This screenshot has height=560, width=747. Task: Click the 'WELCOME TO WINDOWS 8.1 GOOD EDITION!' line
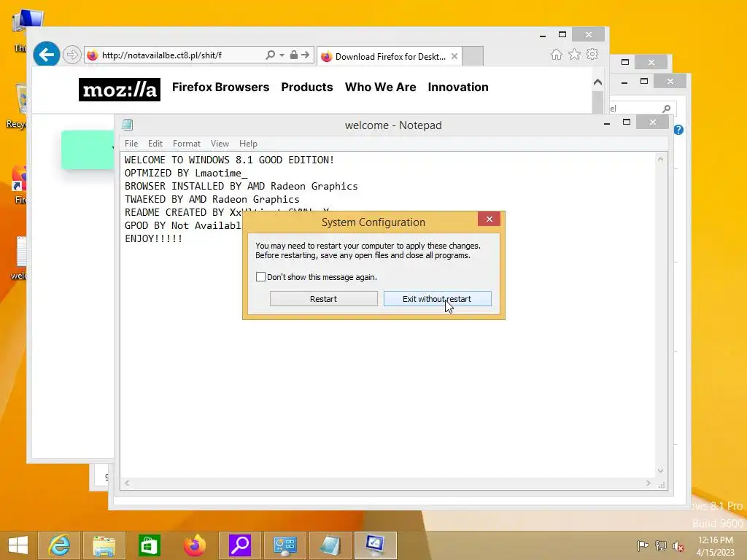click(x=229, y=160)
